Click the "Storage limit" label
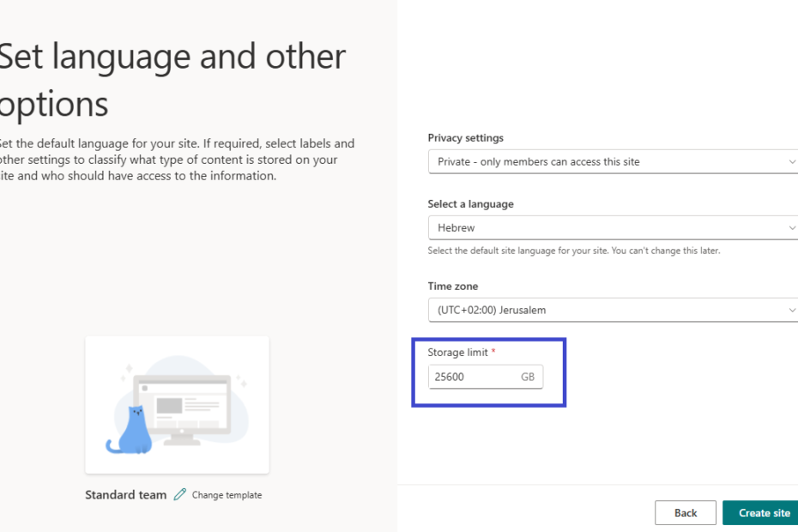Image resolution: width=798 pixels, height=532 pixels. click(x=457, y=353)
